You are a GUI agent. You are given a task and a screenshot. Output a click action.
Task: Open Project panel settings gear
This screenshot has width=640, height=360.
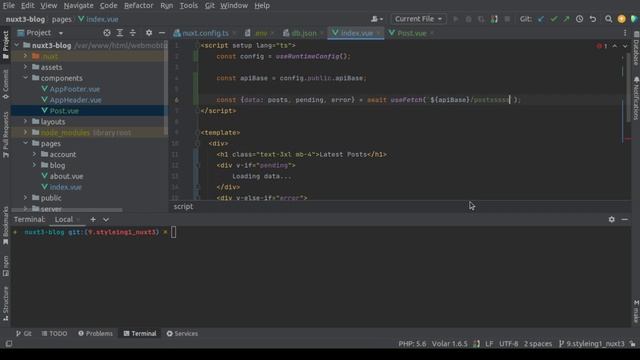[x=149, y=33]
